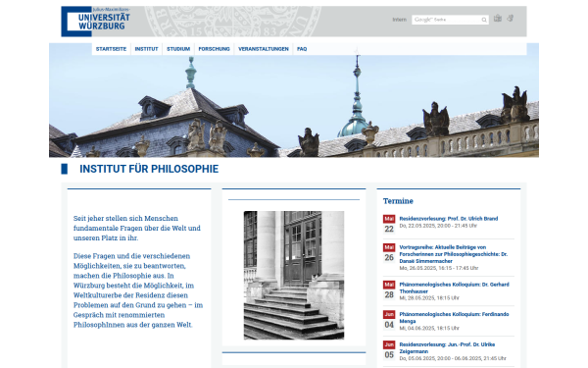
Task: Open the Institut menu item
Action: pos(146,49)
